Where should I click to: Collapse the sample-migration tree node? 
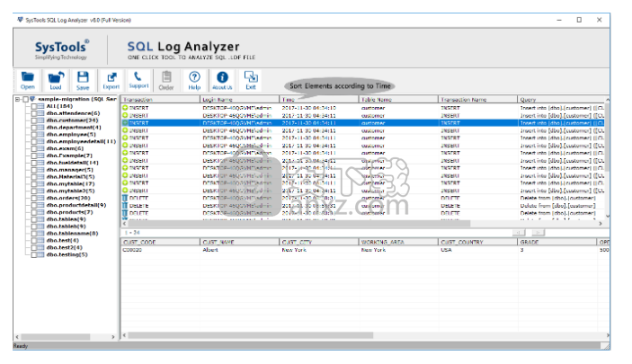point(17,99)
